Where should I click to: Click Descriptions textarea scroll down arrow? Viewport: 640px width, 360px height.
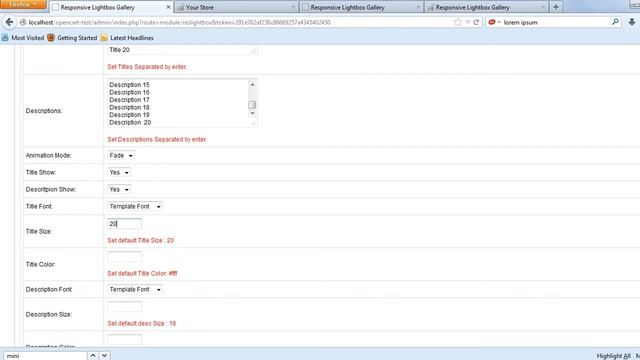(252, 113)
